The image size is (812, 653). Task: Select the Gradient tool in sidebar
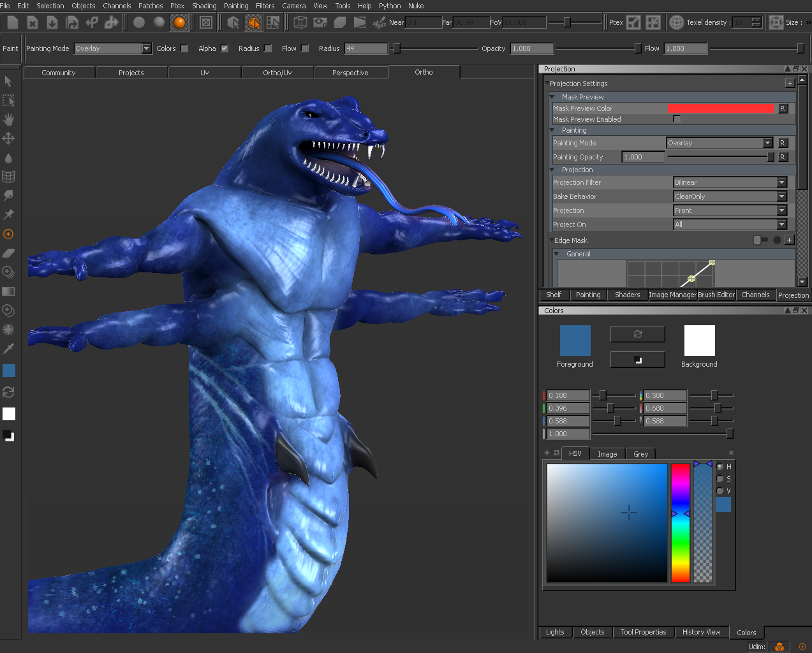click(8, 291)
